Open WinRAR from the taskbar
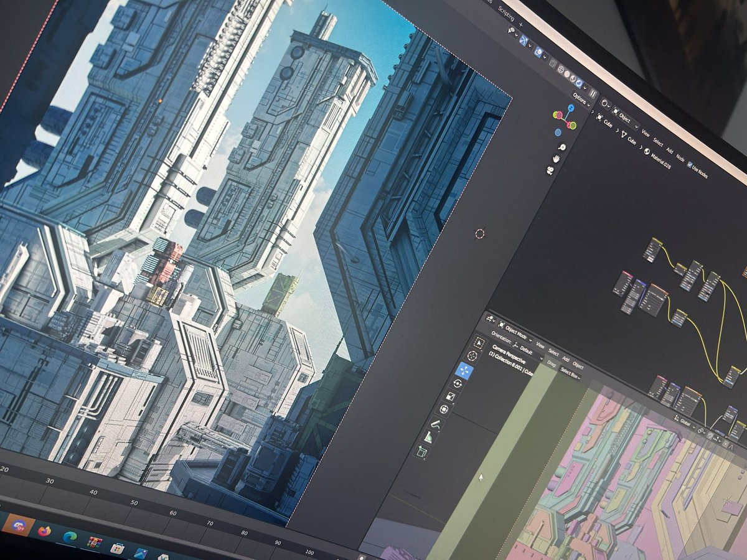This screenshot has height=560, width=747. pos(94,543)
